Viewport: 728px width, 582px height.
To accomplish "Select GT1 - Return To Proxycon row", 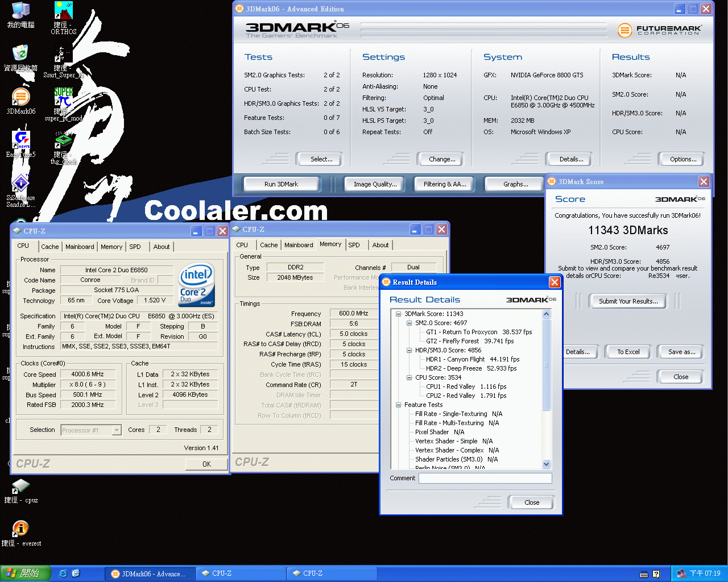I will tap(479, 332).
